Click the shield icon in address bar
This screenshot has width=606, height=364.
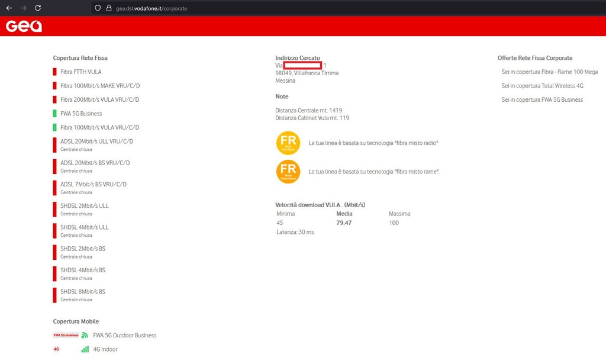pyautogui.click(x=98, y=8)
